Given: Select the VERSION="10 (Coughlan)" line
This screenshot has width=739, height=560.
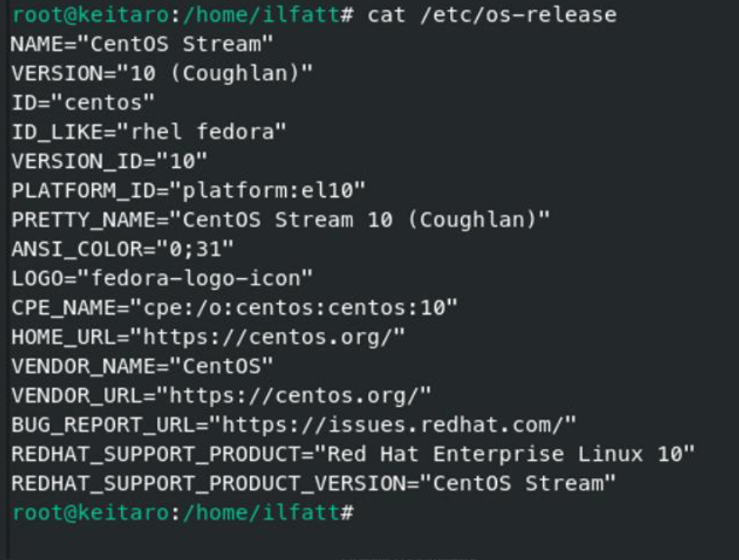Looking at the screenshot, I should [162, 73].
